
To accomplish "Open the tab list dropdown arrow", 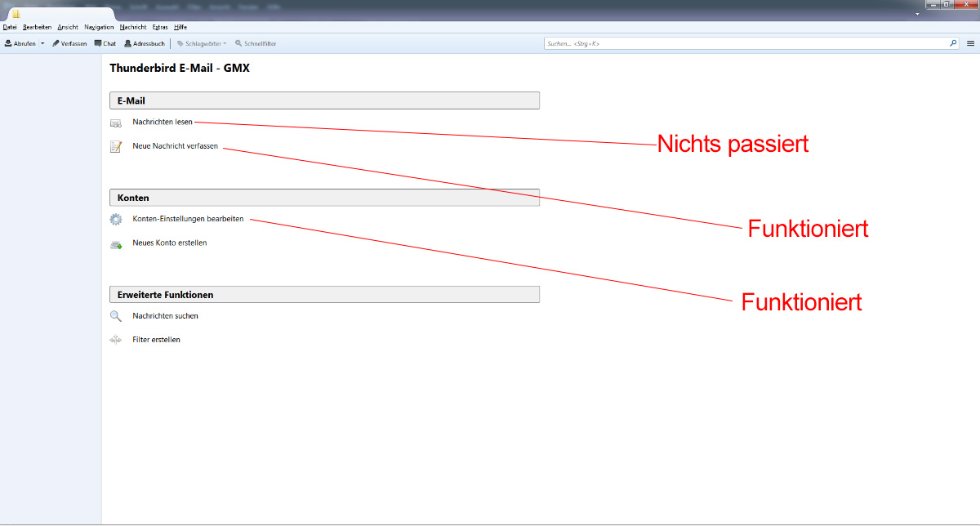I will pos(917,14).
